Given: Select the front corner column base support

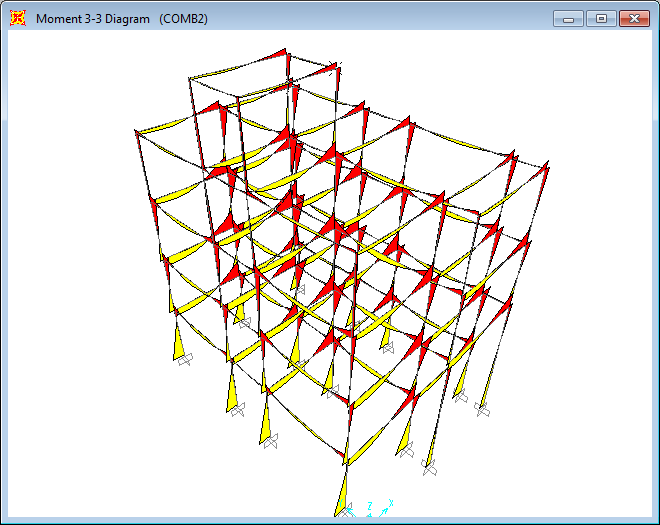Looking at the screenshot, I should [x=345, y=513].
